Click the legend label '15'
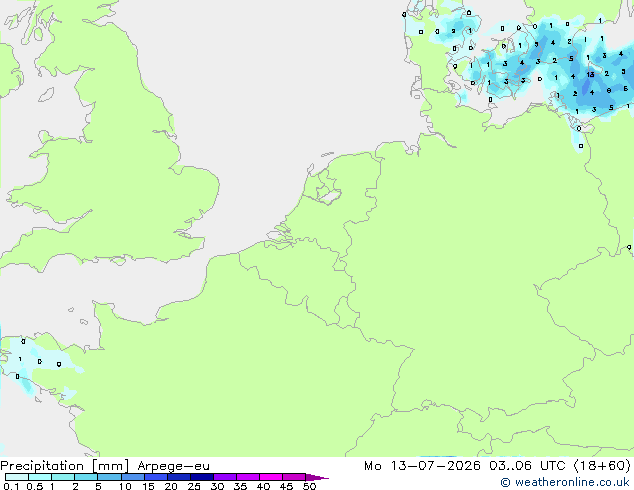This screenshot has height=490, width=634. 148,486
